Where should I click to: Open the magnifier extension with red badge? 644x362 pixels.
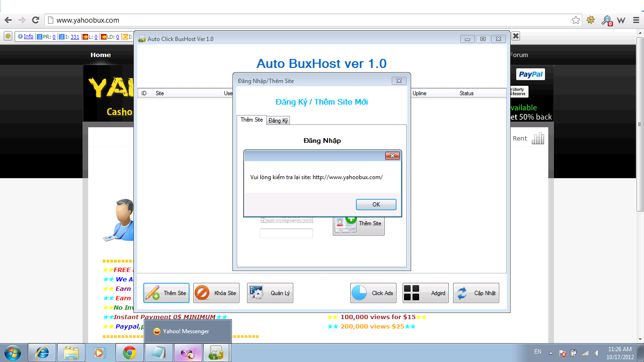click(x=606, y=20)
